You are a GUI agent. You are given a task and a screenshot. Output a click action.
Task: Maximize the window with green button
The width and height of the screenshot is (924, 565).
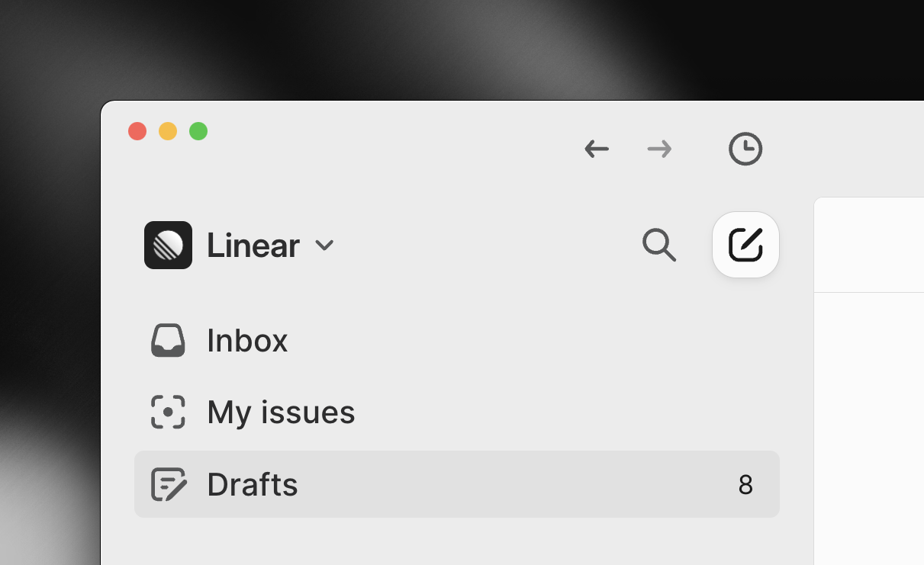click(198, 131)
